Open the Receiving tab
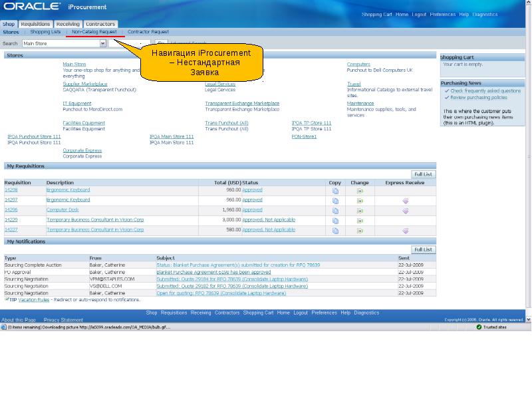 (68, 24)
